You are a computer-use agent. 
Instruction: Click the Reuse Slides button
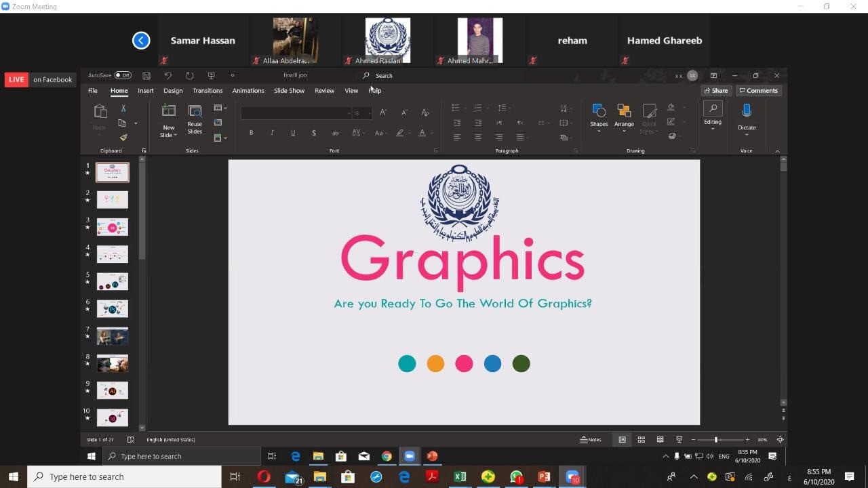tap(195, 121)
